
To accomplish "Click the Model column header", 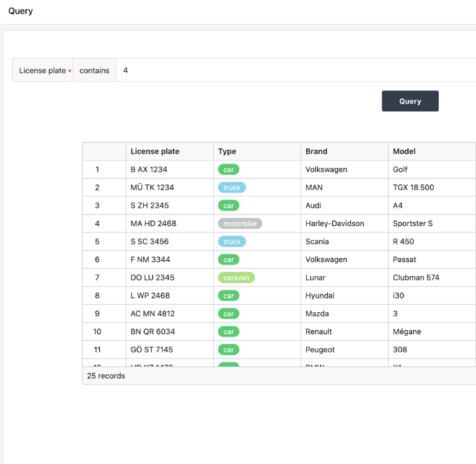I will pyautogui.click(x=432, y=151).
